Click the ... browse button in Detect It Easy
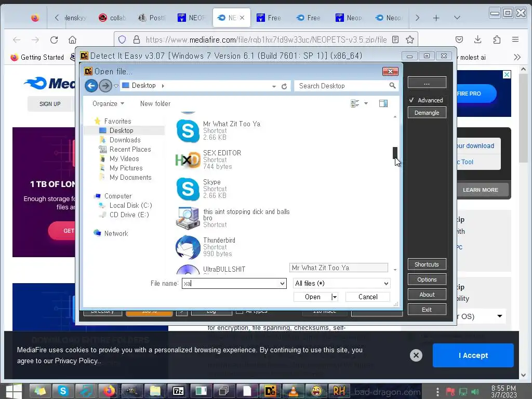The height and width of the screenshot is (399, 532). pyautogui.click(x=427, y=83)
